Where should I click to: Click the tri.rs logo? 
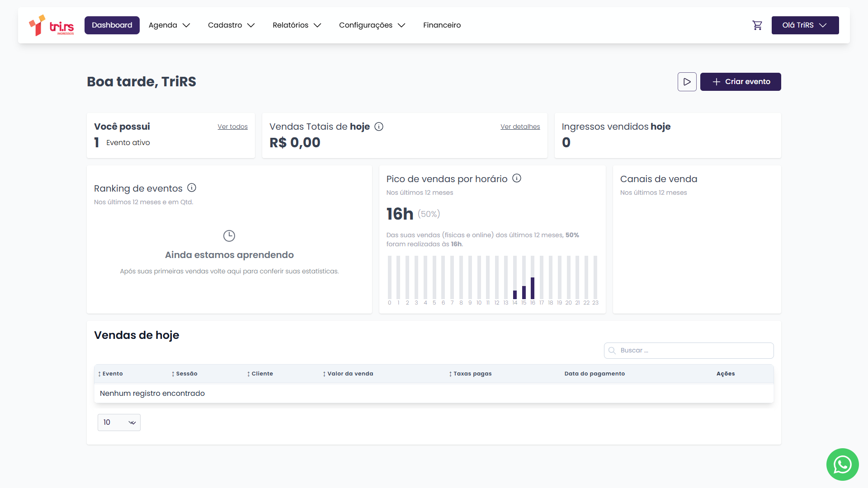[51, 25]
